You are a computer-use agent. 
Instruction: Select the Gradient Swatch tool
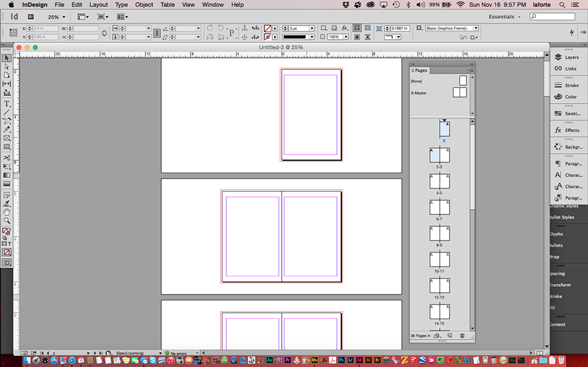[7, 175]
